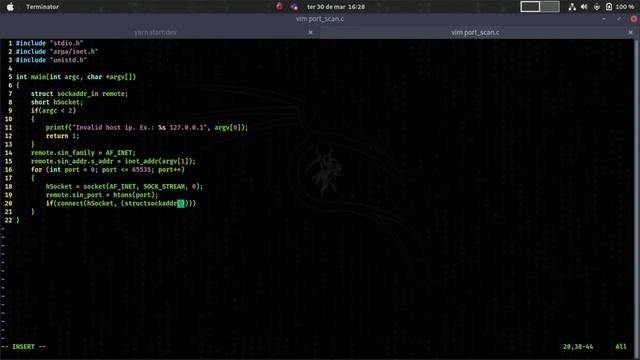
Task: Click 65535 in the for loop on line 16
Action: click(141, 169)
